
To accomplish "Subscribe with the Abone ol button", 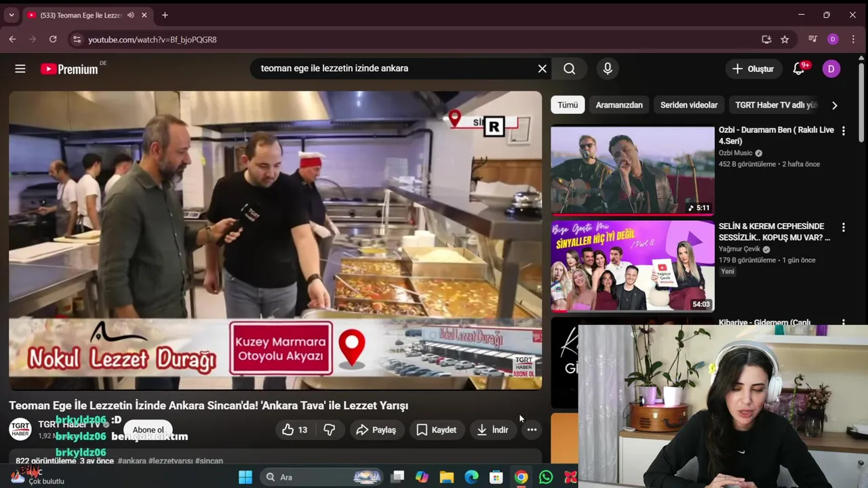I will pyautogui.click(x=148, y=430).
